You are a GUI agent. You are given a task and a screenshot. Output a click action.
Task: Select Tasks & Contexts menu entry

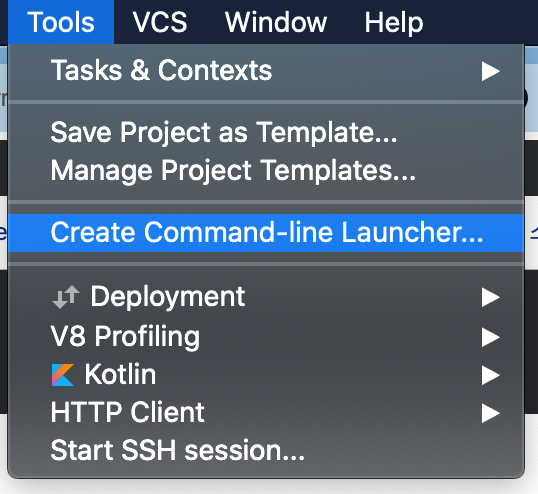(266, 71)
